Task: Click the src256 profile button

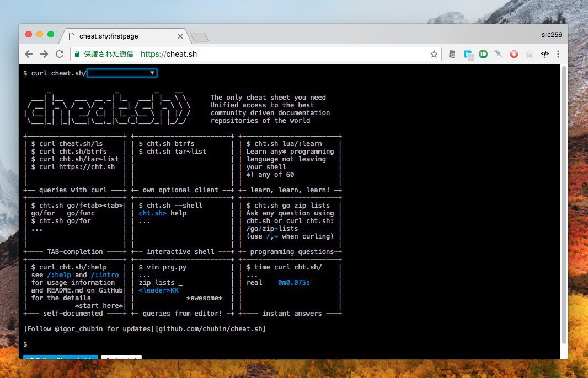Action: (552, 35)
